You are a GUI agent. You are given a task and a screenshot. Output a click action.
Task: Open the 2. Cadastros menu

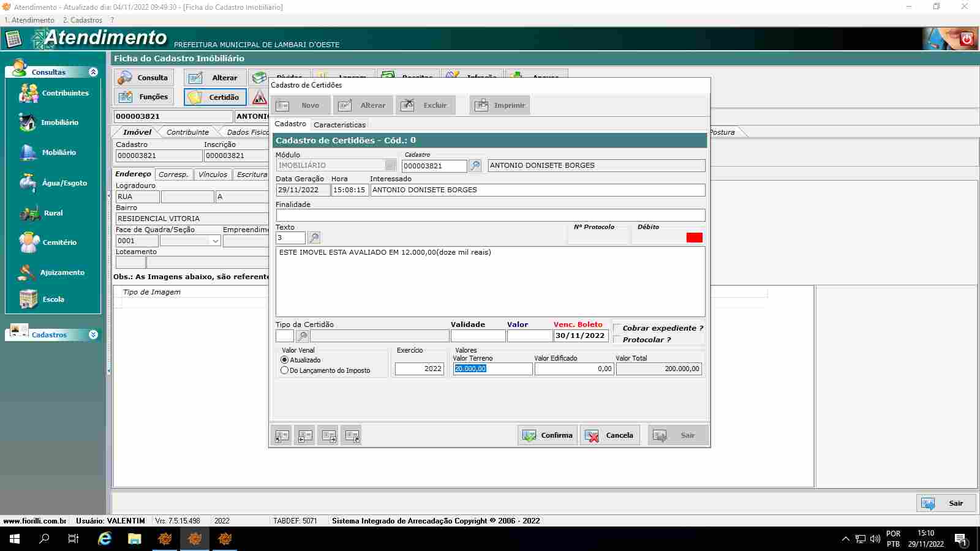[83, 20]
